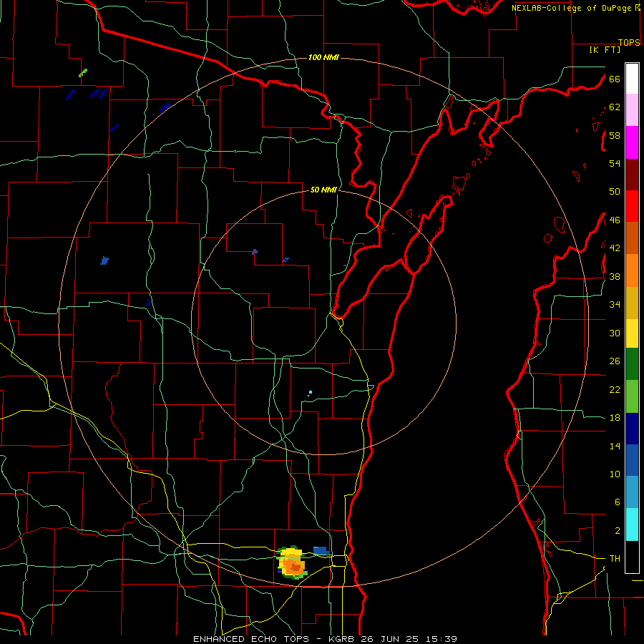The height and width of the screenshot is (644, 644).
Task: Click legend value '58'
Action: coord(615,135)
